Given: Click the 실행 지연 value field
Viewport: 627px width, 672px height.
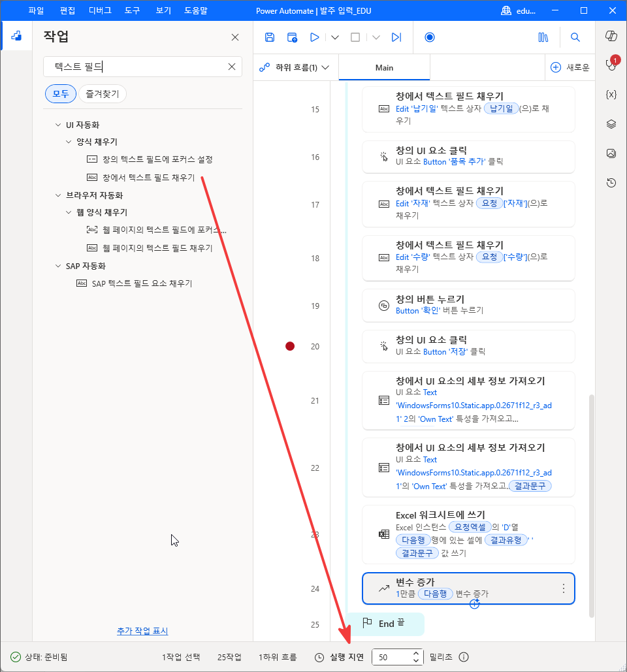Looking at the screenshot, I should pyautogui.click(x=392, y=657).
